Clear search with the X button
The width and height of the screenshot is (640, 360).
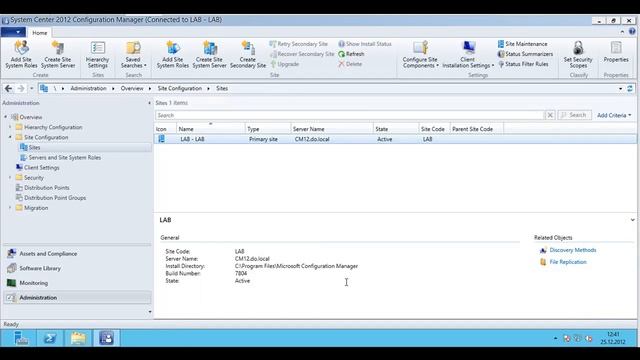pos(550,116)
